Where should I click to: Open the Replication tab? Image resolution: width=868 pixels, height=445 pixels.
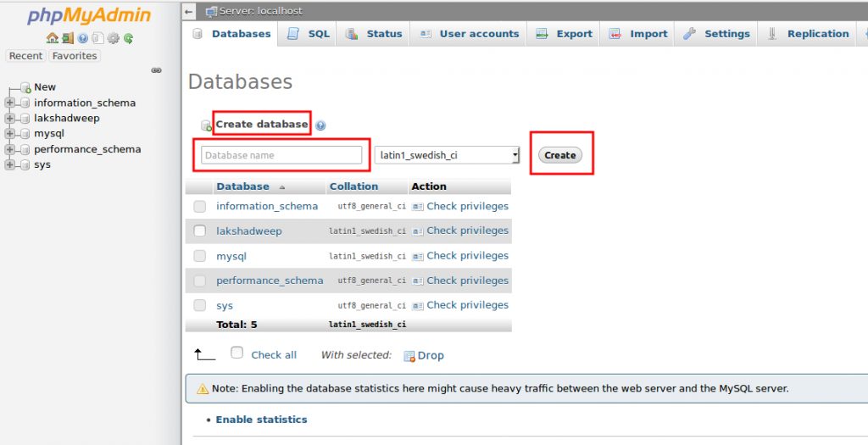[x=808, y=34]
